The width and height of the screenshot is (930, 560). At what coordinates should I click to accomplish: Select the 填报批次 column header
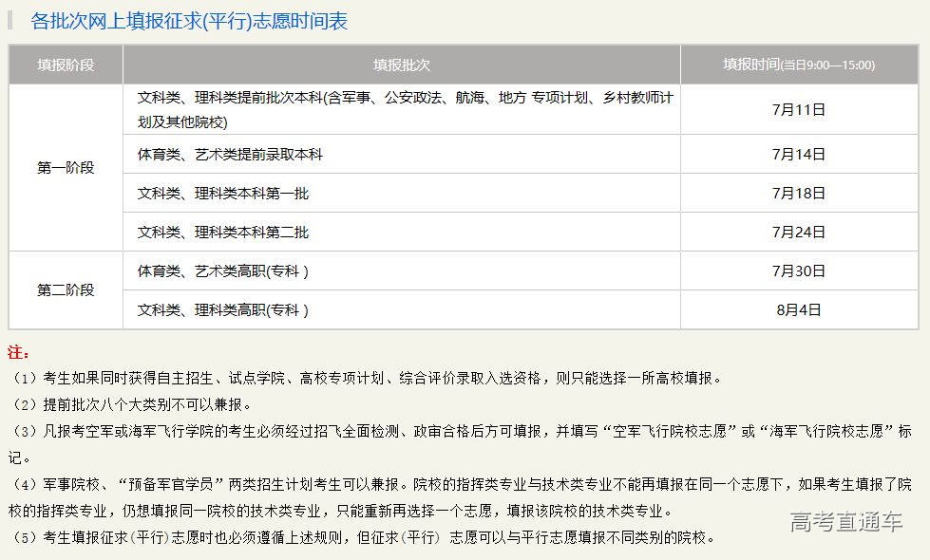click(401, 65)
